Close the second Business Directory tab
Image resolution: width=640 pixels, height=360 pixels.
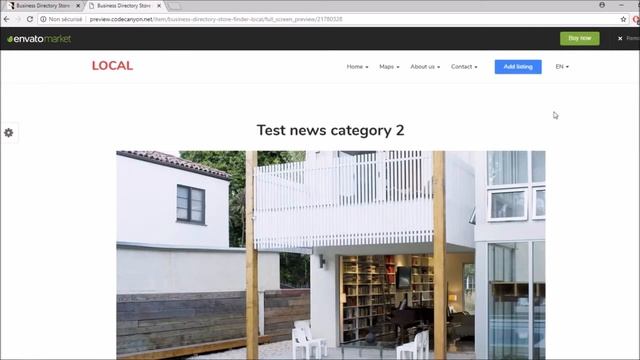point(159,6)
